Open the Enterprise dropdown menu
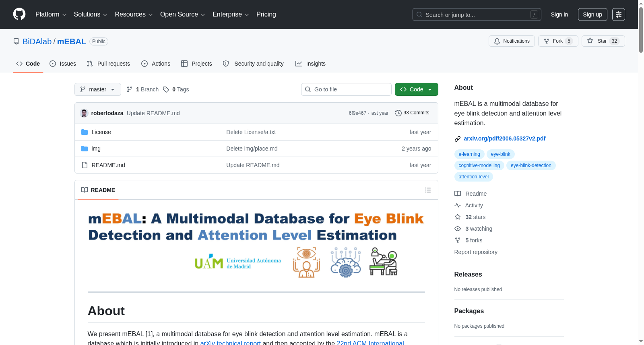644x345 pixels. tap(231, 14)
